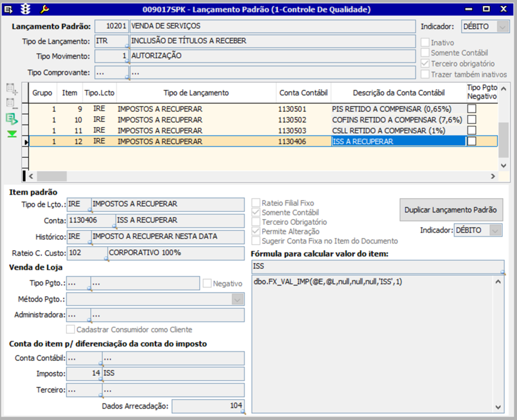Check Tipo Pgto Negativo for COFINS row
This screenshot has height=420, width=517.
click(x=472, y=120)
